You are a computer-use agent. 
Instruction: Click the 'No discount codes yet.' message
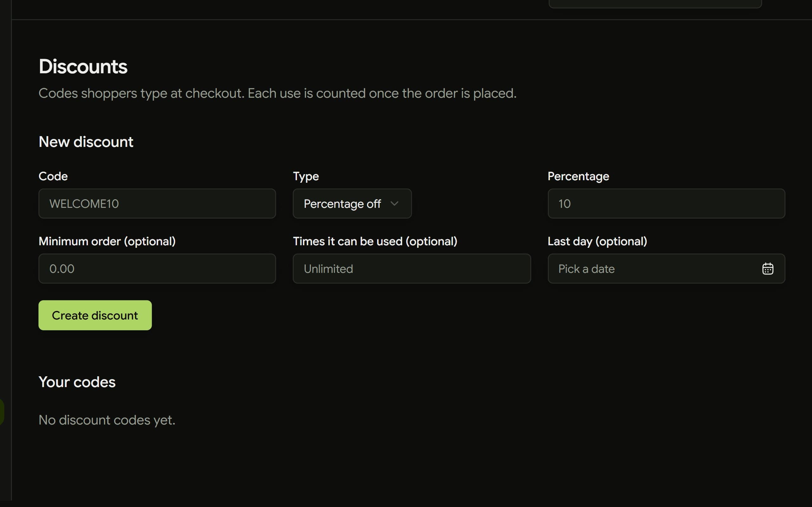pyautogui.click(x=107, y=420)
